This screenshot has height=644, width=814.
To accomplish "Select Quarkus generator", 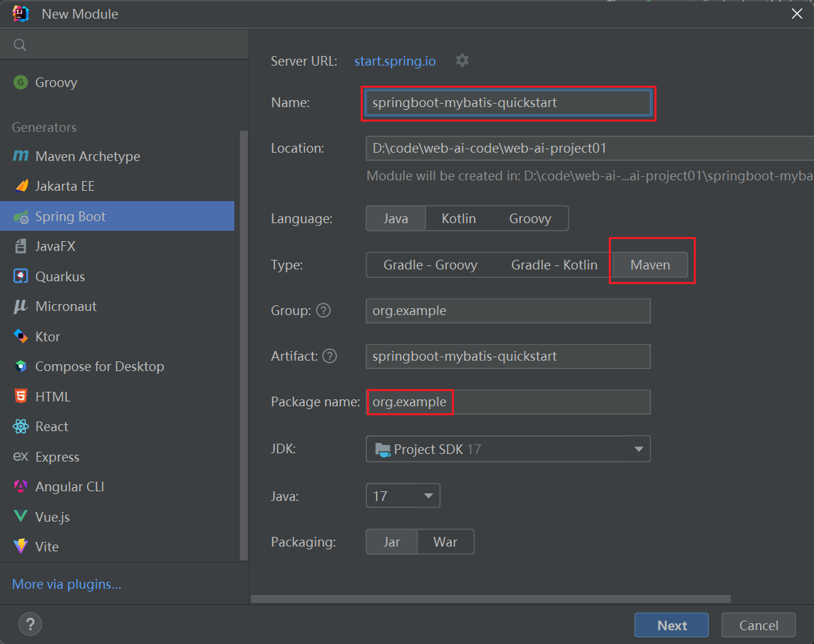I will 117,276.
